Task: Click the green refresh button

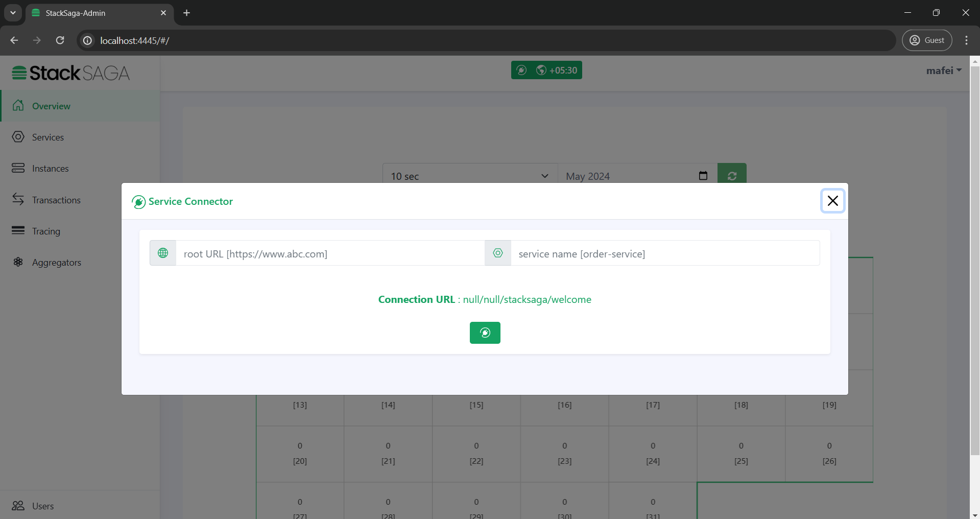Action: [x=732, y=174]
